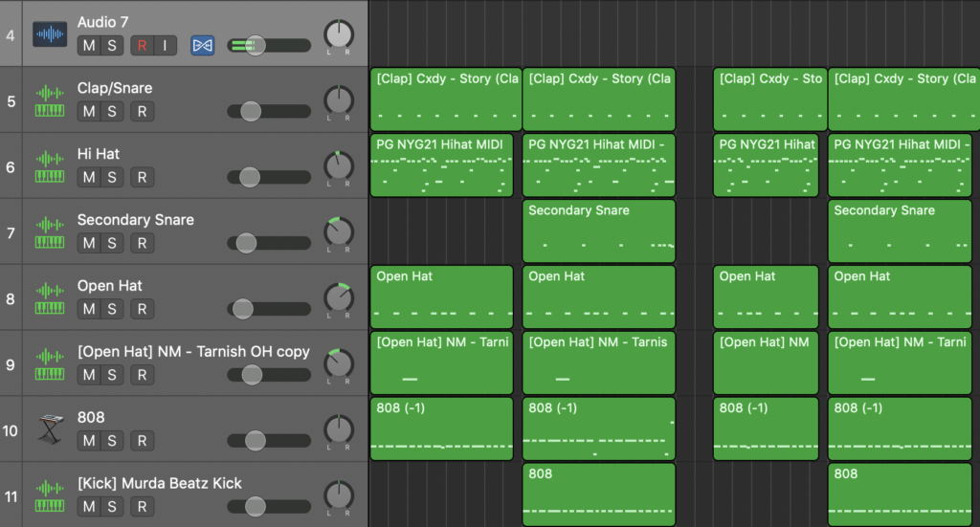This screenshot has width=980, height=527.
Task: Click the Secondary Snare volume fader
Action: [x=246, y=244]
